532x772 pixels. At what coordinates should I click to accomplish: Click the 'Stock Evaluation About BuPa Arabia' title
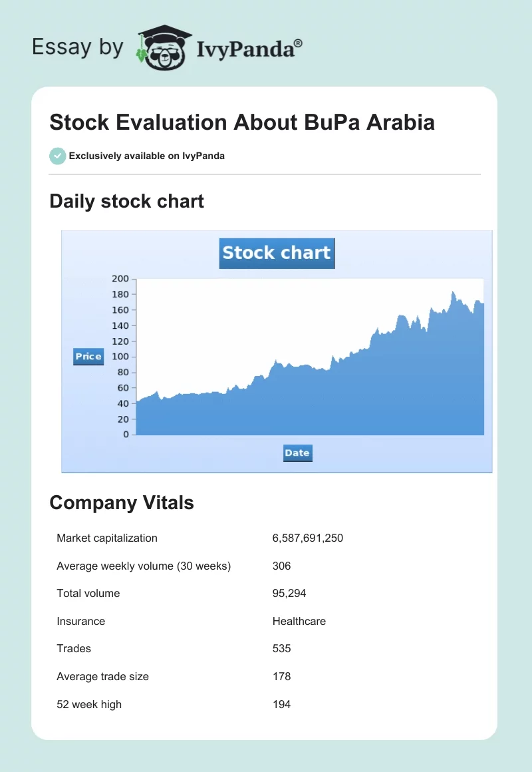click(x=242, y=122)
